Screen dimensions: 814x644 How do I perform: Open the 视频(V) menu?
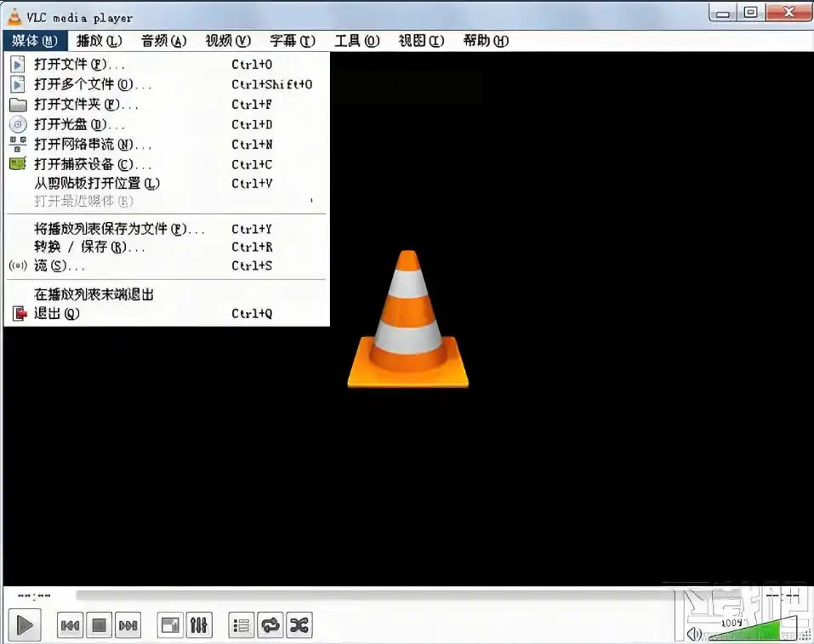pyautogui.click(x=228, y=41)
